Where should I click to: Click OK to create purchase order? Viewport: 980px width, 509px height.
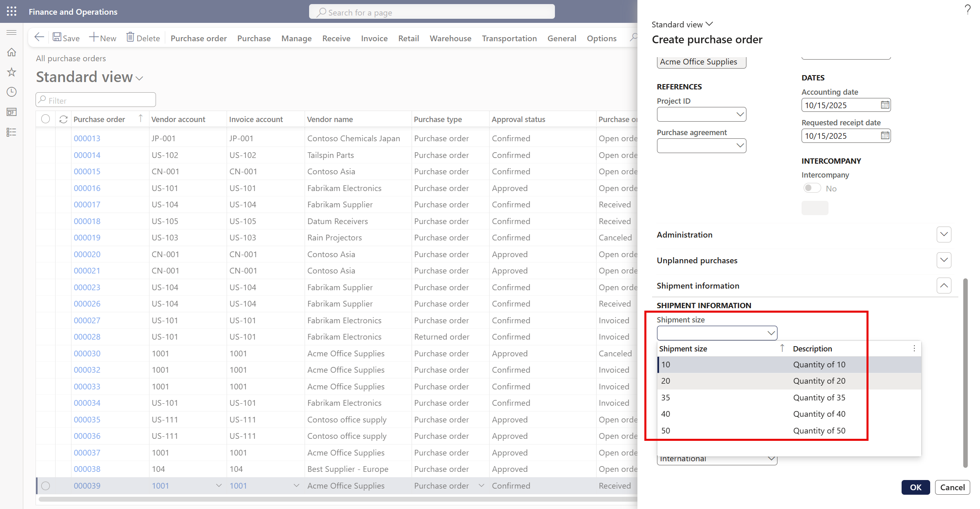[x=915, y=487]
